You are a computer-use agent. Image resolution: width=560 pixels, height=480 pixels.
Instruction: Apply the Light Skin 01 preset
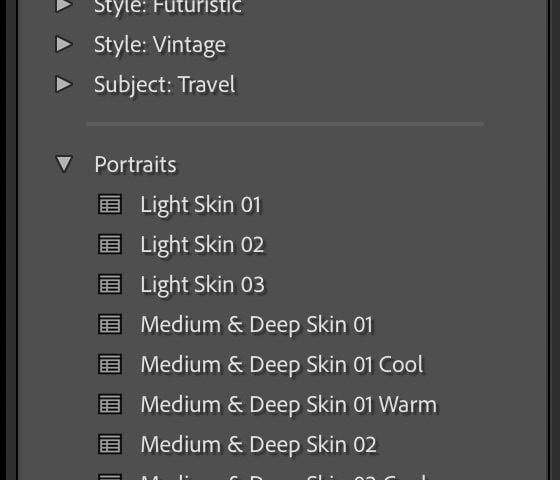click(201, 205)
